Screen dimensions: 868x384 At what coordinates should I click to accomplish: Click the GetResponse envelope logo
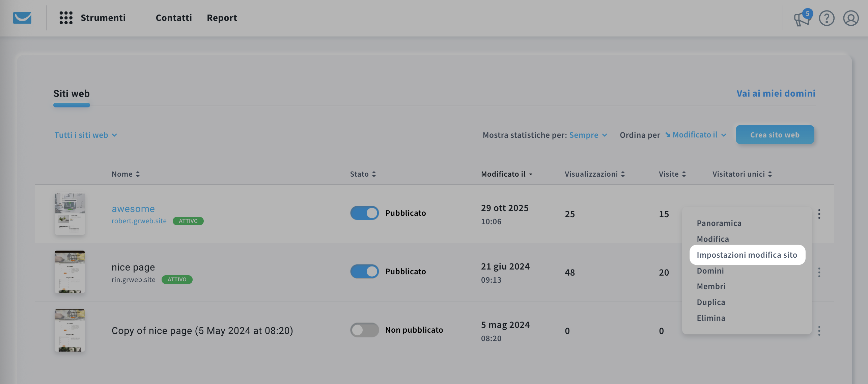click(22, 18)
